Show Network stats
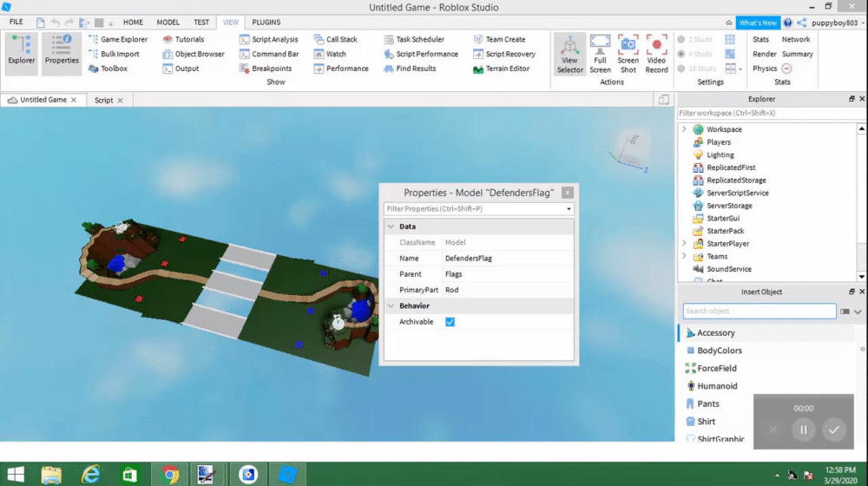The height and width of the screenshot is (486, 868). tap(795, 39)
